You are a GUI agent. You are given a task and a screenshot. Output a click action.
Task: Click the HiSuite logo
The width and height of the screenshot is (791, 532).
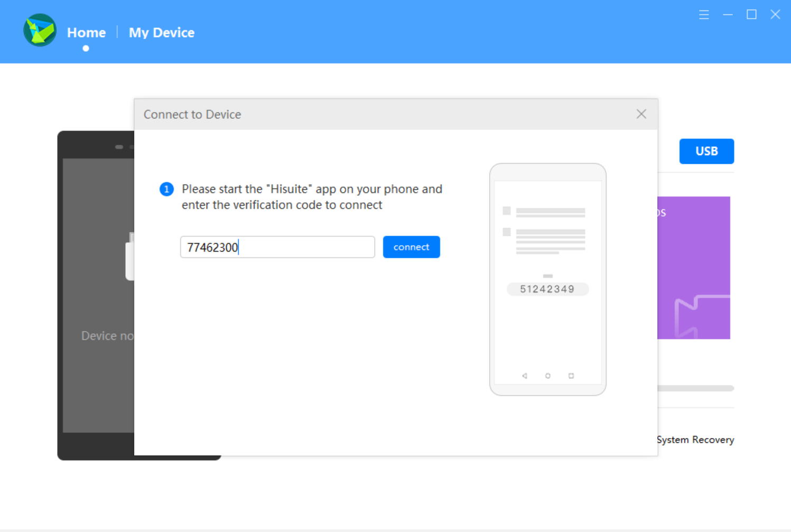tap(40, 30)
